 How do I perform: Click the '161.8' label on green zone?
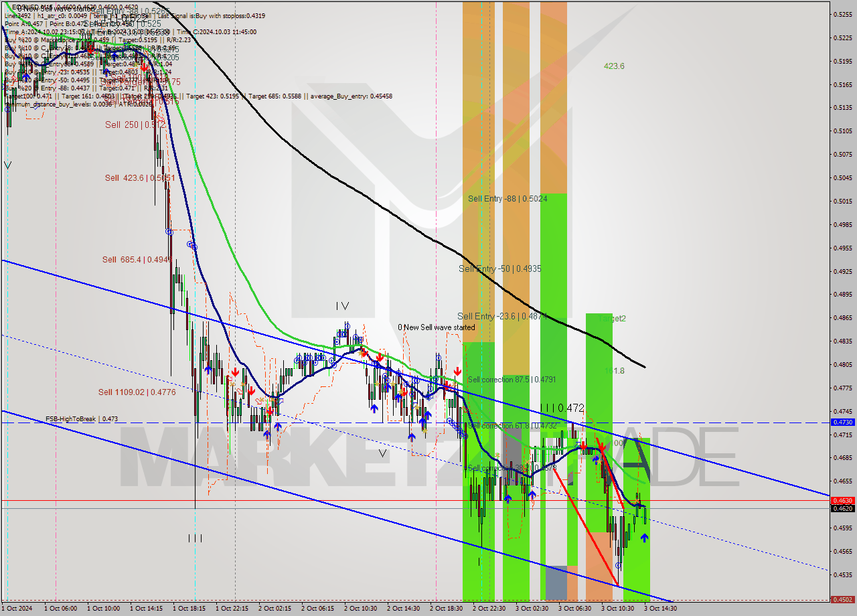615,370
